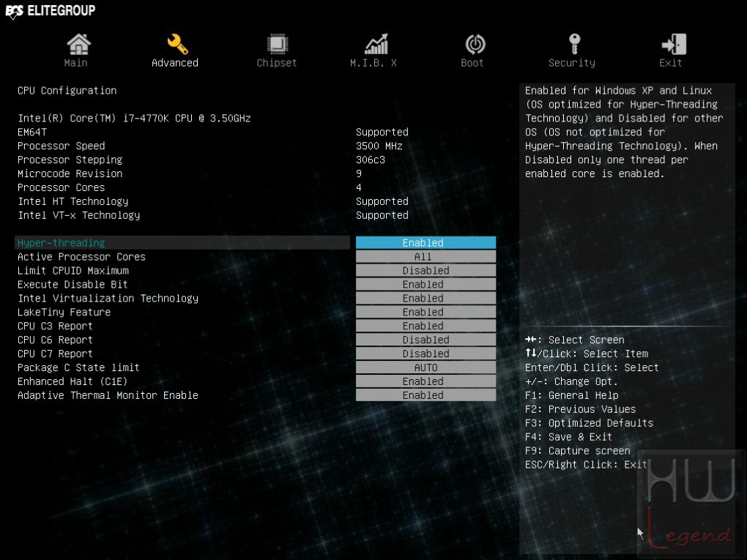Image resolution: width=747 pixels, height=560 pixels.
Task: Change the CPU C7 Report value
Action: tap(425, 354)
